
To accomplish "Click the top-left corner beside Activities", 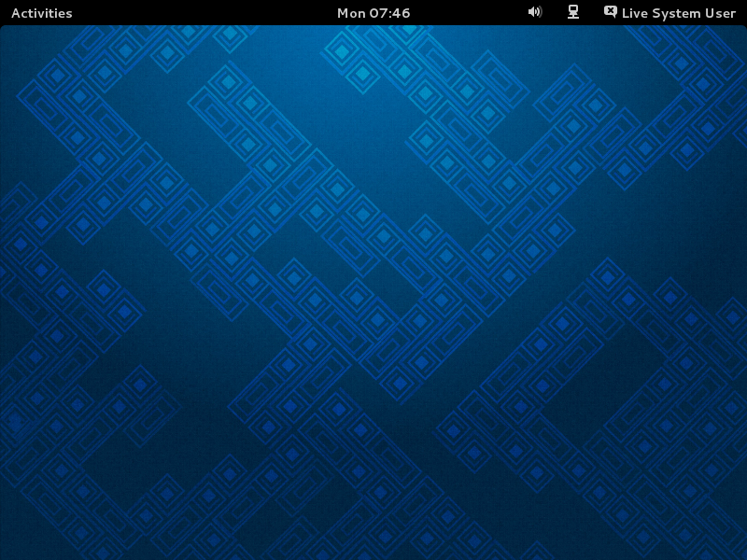I will coord(3,3).
